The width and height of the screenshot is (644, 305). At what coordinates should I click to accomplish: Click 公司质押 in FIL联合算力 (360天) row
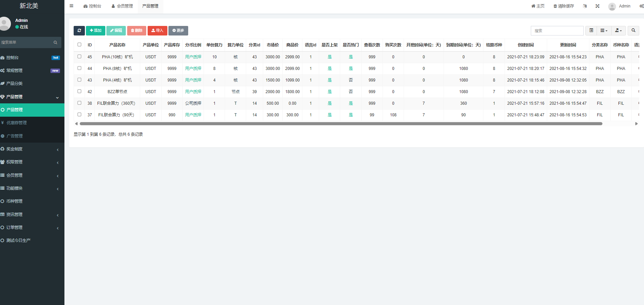pos(193,103)
